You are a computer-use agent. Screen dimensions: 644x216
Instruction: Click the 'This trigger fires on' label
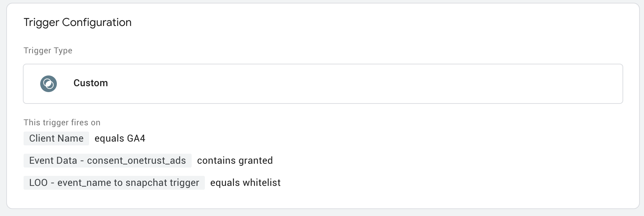click(62, 123)
